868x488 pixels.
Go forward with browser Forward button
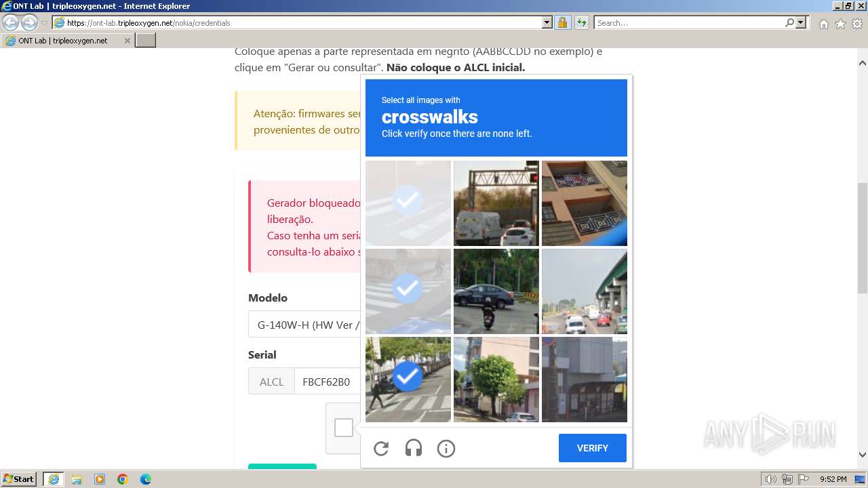click(x=29, y=22)
